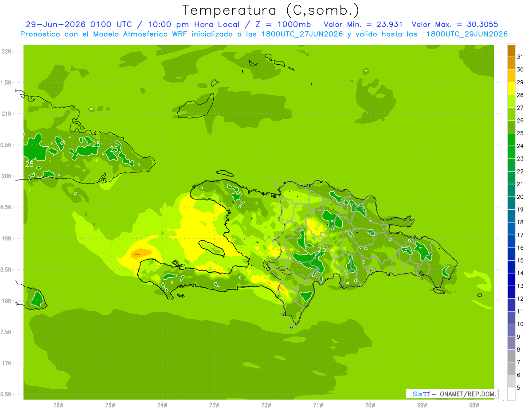Screen dimensions: 532x411
Task: Click the '75W' longitude label
Action: pos(110,405)
